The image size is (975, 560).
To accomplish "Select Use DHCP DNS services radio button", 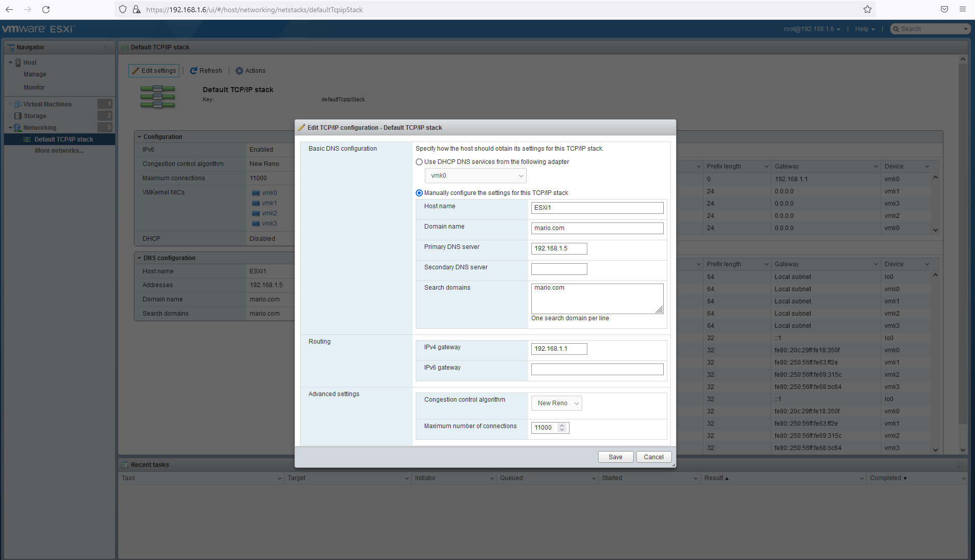I will point(419,162).
